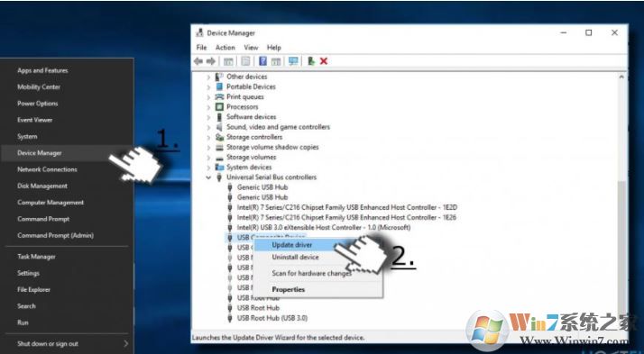Select the Processors device category icon
Image resolution: width=644 pixels, height=354 pixels.
tap(220, 106)
